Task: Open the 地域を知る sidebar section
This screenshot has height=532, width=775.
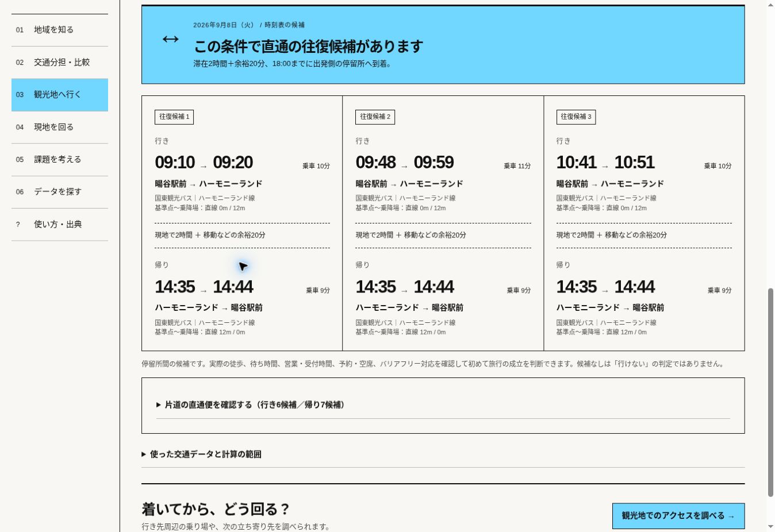Action: pyautogui.click(x=60, y=30)
